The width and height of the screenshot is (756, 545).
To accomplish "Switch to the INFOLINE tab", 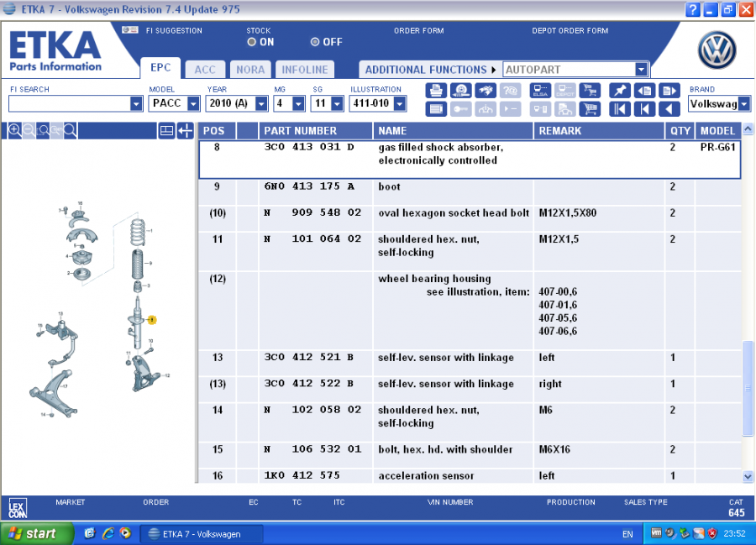I will [x=304, y=70].
